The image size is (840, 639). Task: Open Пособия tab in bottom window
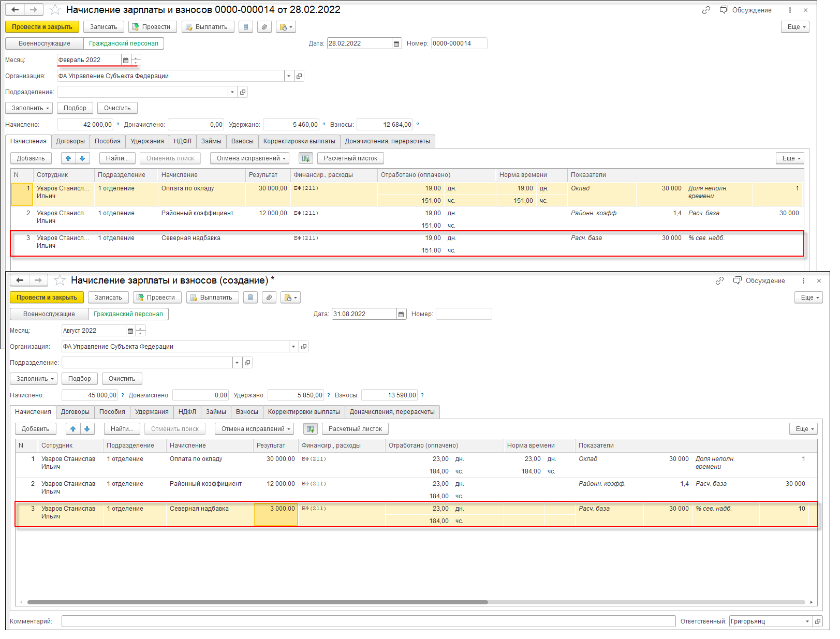click(x=112, y=412)
